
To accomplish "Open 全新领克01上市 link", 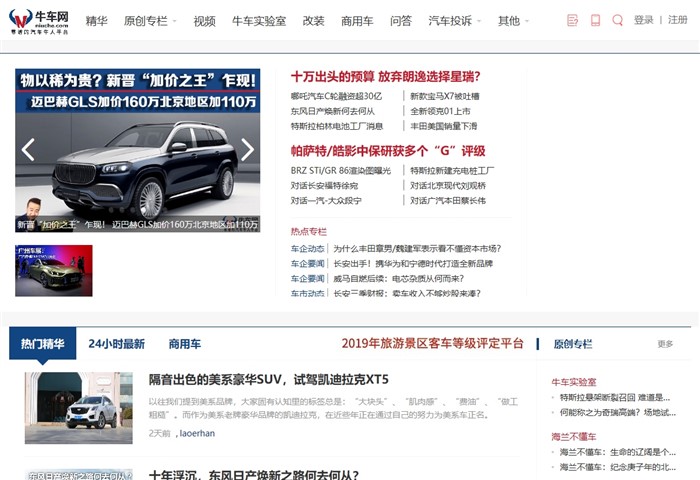I will click(x=440, y=111).
